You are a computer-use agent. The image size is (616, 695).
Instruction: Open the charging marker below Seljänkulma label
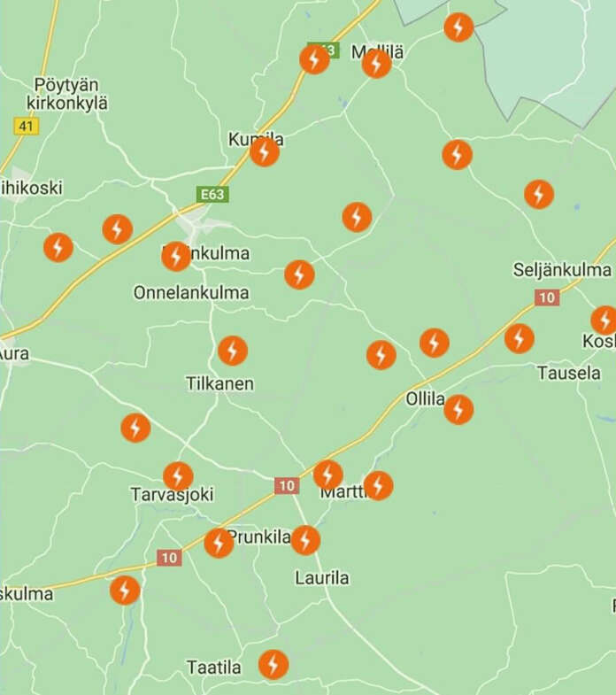click(x=520, y=338)
